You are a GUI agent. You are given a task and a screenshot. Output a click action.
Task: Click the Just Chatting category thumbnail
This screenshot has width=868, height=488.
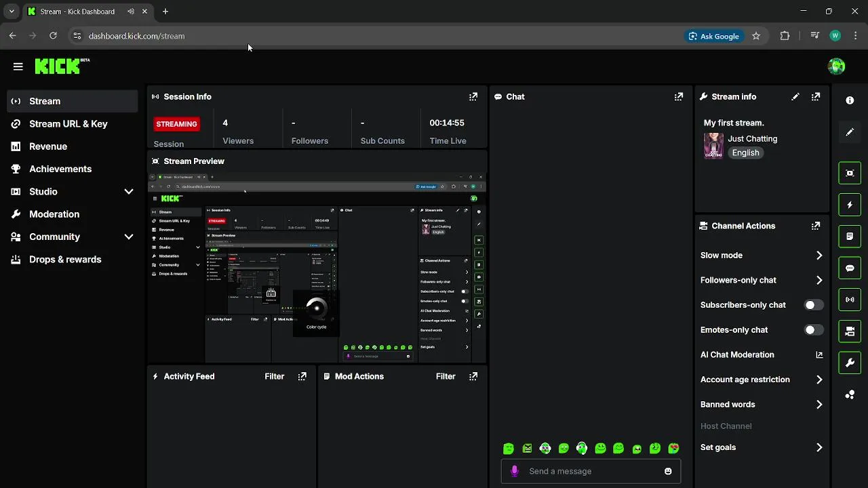(x=713, y=145)
